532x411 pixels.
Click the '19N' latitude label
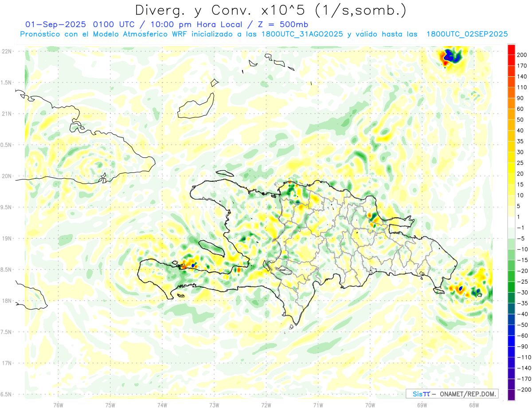point(7,239)
